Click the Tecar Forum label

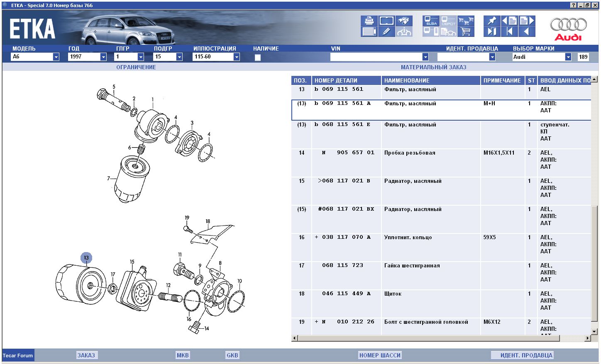pyautogui.click(x=18, y=355)
